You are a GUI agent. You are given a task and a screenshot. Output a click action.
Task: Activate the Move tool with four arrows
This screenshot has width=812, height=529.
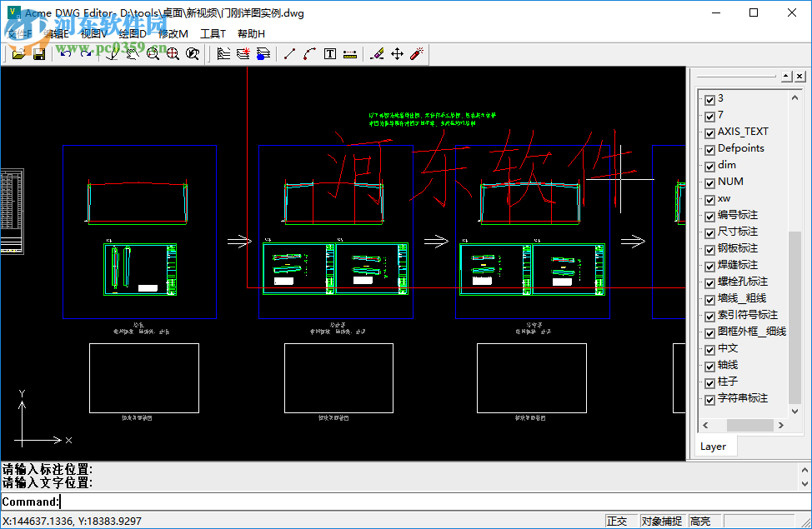[x=396, y=53]
